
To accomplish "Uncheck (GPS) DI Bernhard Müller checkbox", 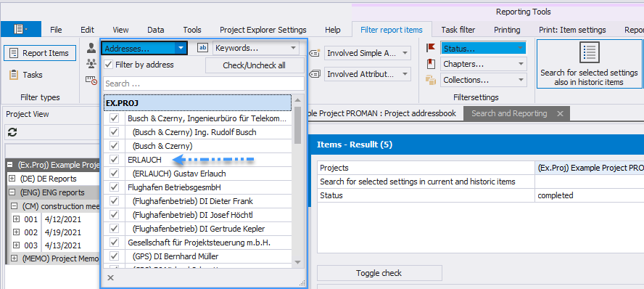I will (115, 256).
